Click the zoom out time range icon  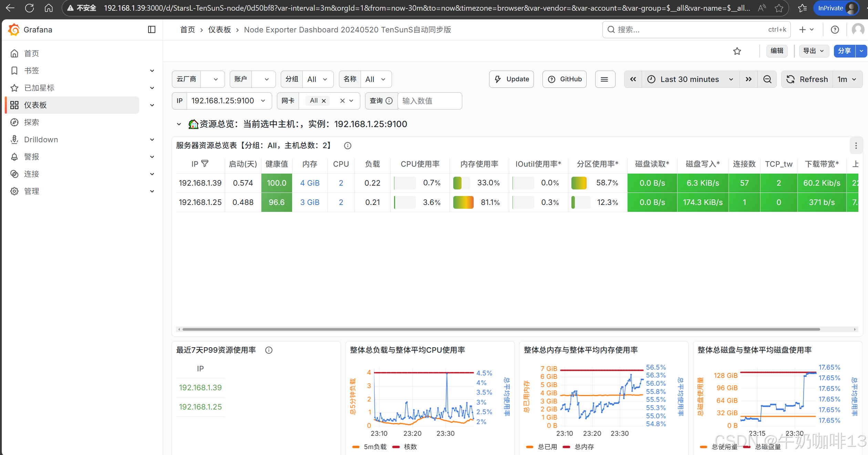pos(767,79)
